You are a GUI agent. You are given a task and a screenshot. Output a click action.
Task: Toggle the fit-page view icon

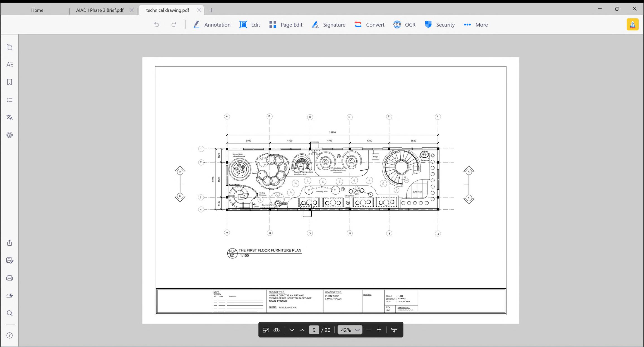pos(266,330)
